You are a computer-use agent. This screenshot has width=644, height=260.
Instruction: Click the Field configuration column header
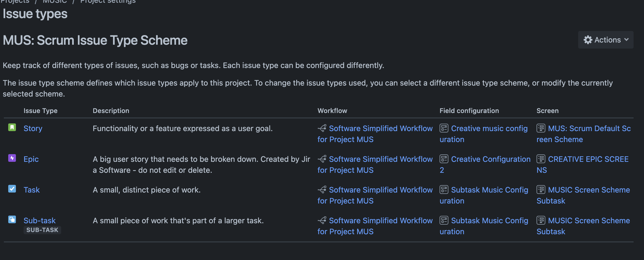469,111
